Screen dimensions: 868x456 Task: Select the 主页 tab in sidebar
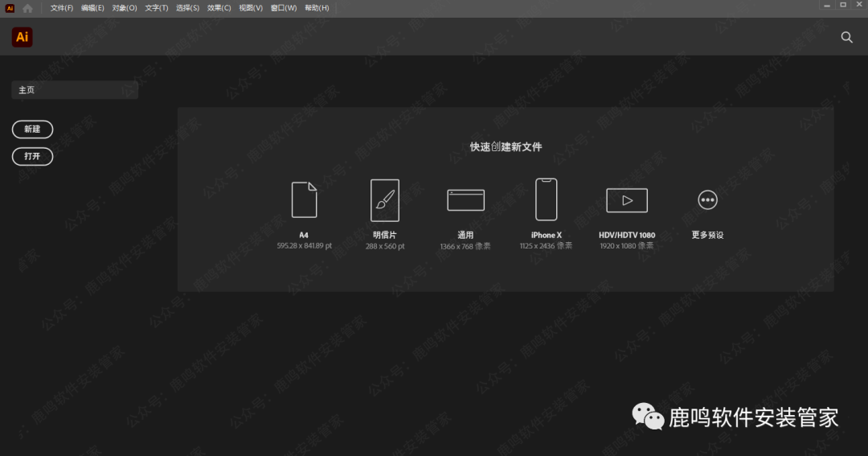coord(74,90)
